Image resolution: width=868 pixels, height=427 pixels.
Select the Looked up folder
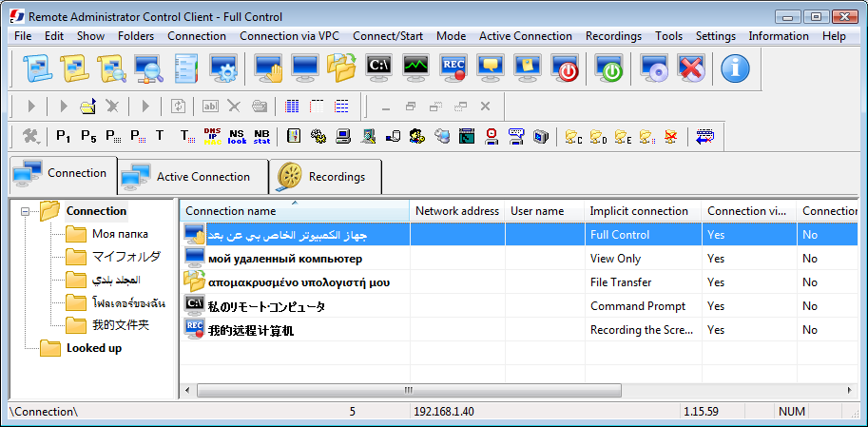point(94,348)
